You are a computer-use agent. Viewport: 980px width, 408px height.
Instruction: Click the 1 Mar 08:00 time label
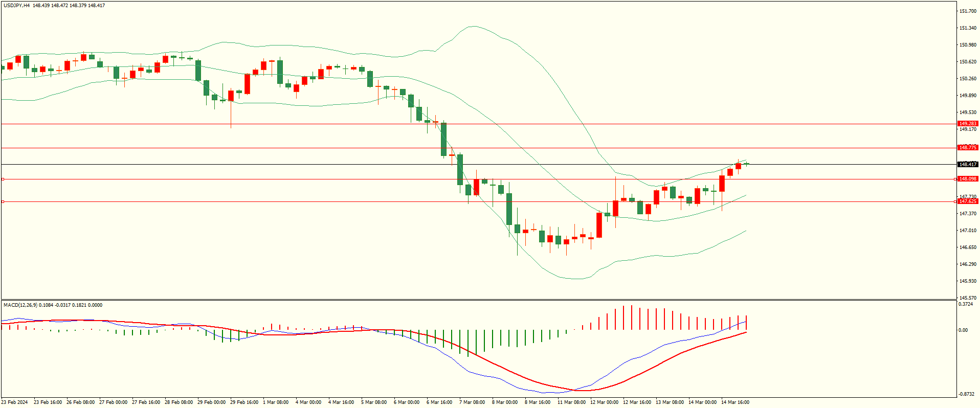[x=276, y=402]
